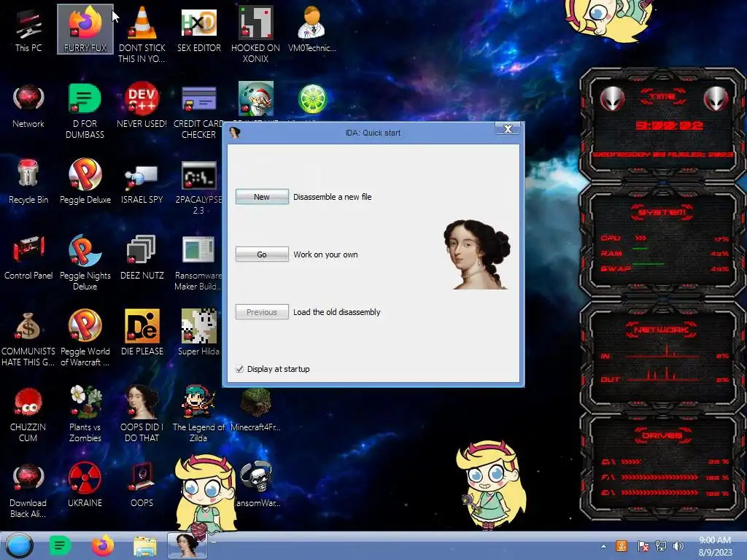The image size is (747, 560).
Task: Close the IDA Quick start dialog
Action: [508, 129]
